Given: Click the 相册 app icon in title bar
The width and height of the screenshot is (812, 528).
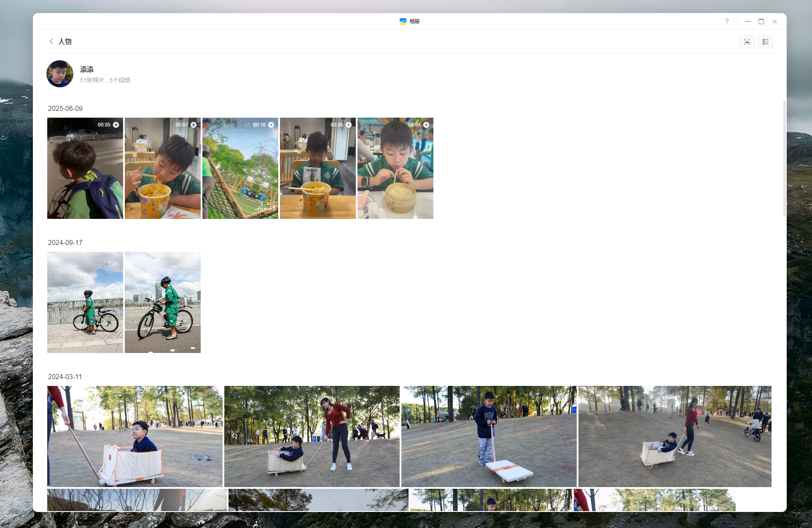Looking at the screenshot, I should pyautogui.click(x=403, y=22).
